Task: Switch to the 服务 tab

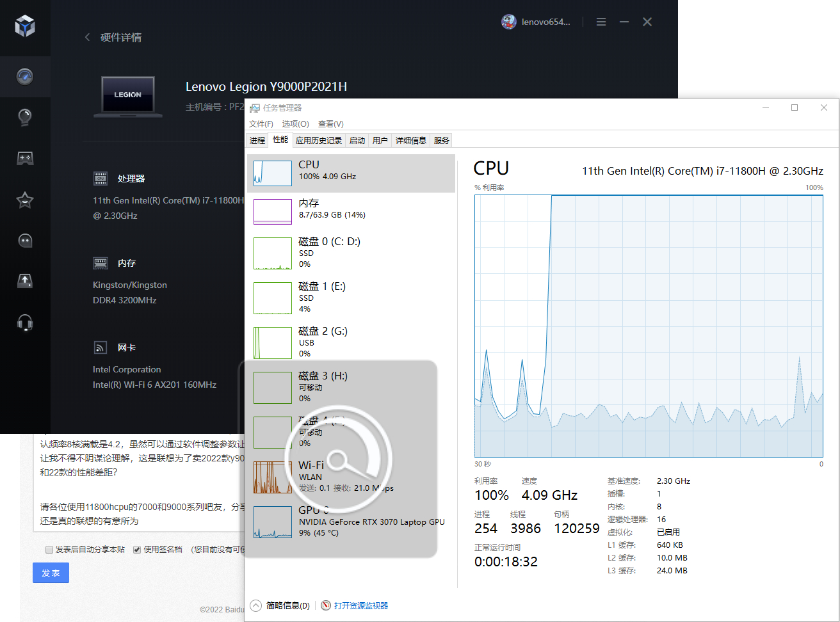Action: 442,141
